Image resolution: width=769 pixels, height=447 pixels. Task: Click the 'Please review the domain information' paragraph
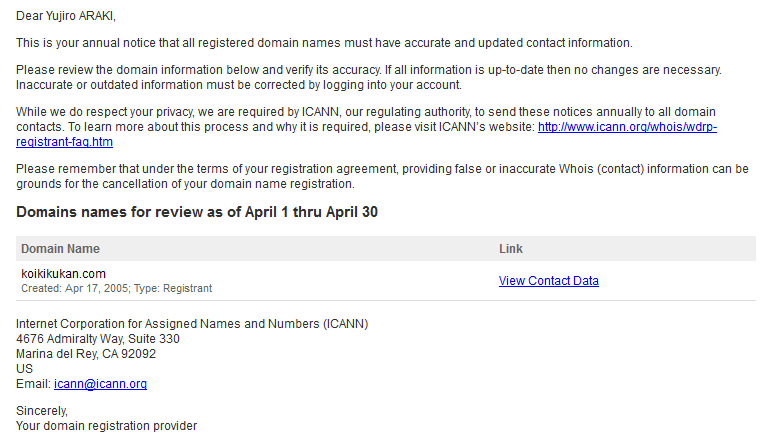click(x=369, y=78)
